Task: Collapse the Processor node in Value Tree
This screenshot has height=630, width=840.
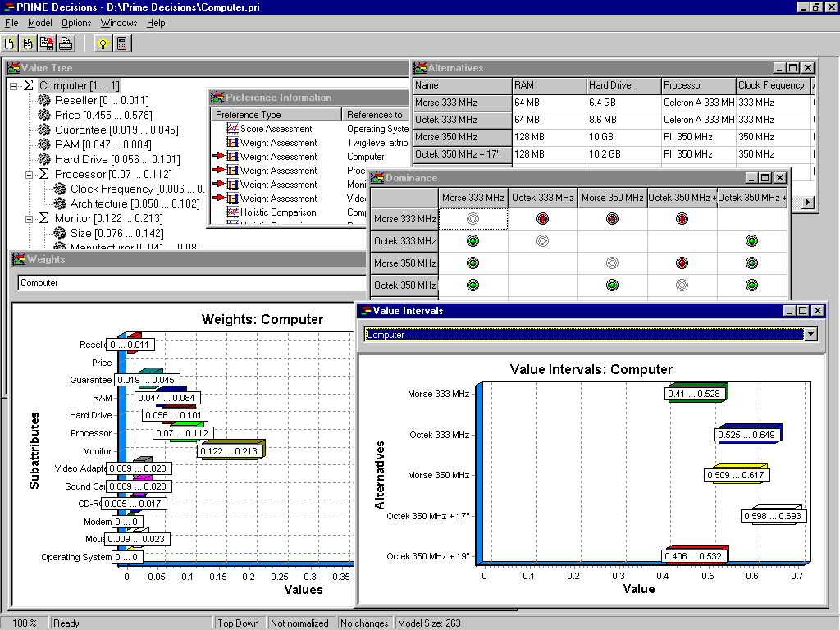Action: [29, 175]
